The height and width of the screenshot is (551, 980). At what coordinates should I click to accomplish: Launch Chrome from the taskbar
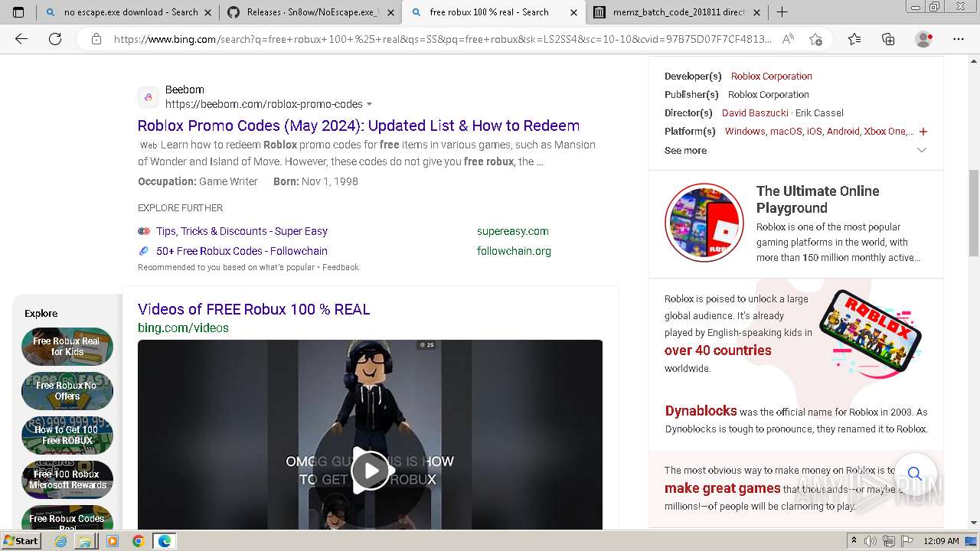pos(138,541)
